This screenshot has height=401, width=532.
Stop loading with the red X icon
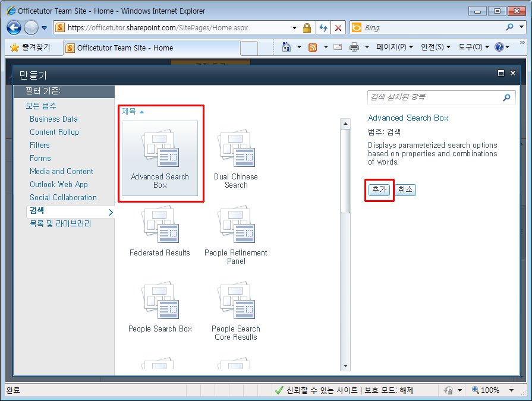pos(338,28)
